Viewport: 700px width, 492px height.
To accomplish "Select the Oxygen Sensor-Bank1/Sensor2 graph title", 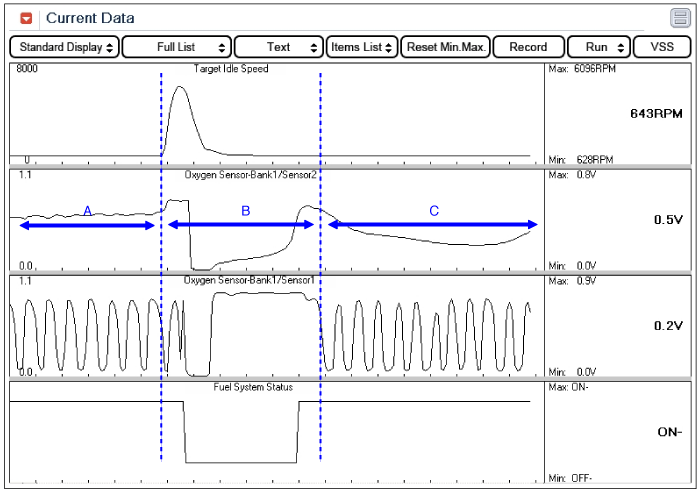I will [x=250, y=175].
